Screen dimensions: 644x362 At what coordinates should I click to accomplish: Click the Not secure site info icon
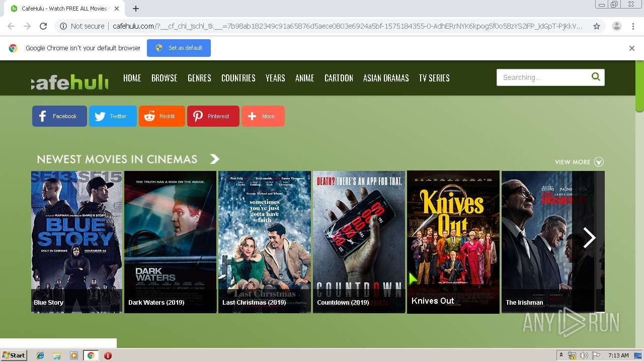point(63,26)
